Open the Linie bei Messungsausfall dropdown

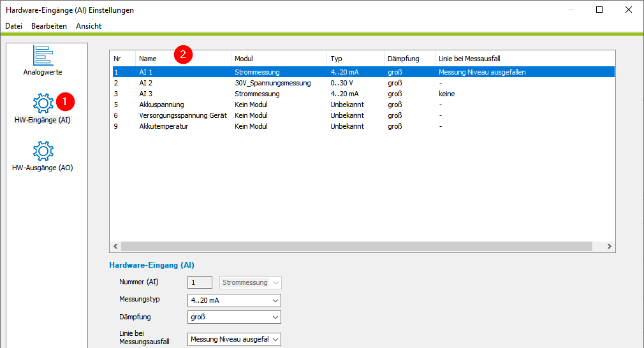(234, 339)
